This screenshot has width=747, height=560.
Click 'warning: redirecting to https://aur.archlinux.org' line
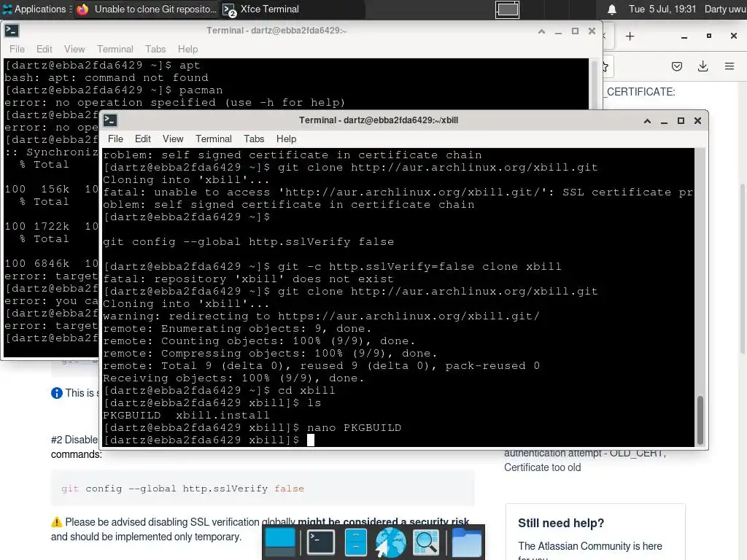pos(321,316)
